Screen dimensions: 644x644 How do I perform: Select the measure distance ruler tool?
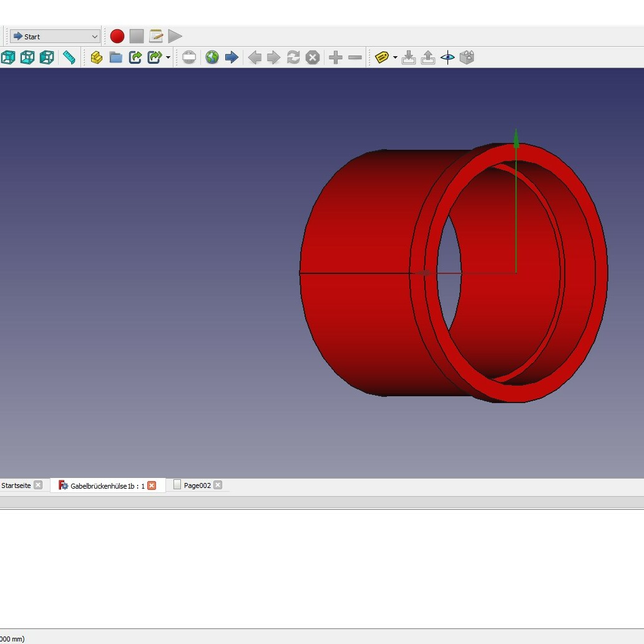[69, 57]
